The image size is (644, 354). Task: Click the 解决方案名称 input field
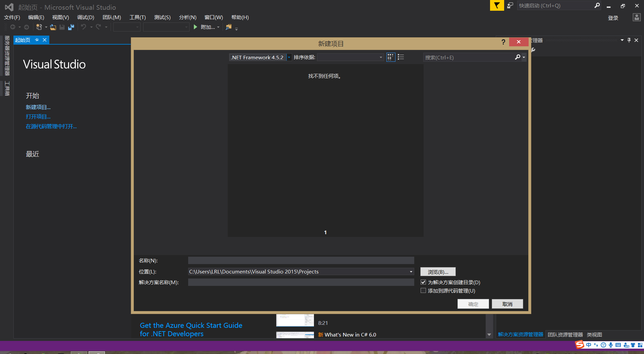pos(301,282)
